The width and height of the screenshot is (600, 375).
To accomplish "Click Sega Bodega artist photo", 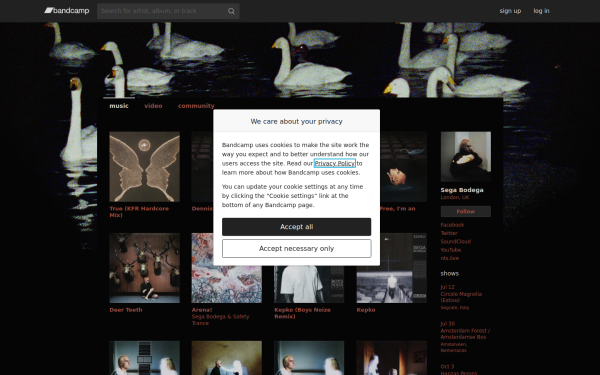I will pyautogui.click(x=466, y=157).
